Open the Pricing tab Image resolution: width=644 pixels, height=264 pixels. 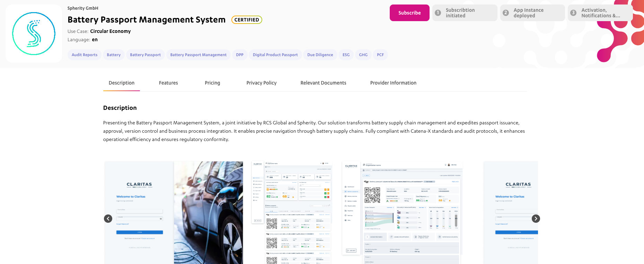coord(212,83)
